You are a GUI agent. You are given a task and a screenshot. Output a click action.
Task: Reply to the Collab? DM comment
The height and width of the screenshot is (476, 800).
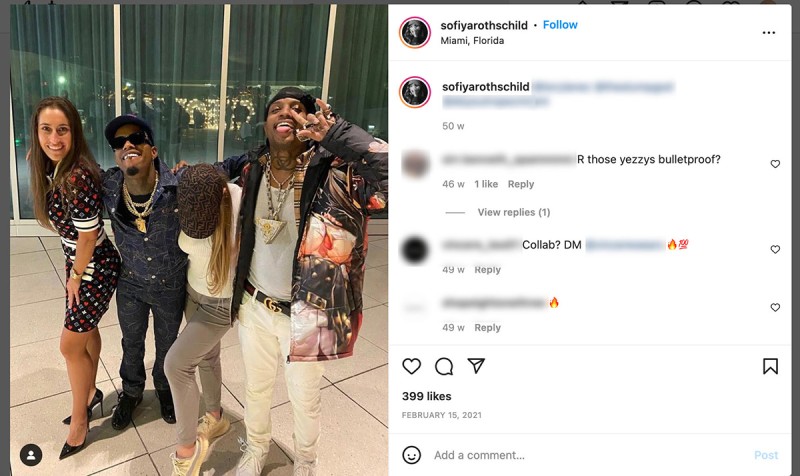tap(488, 269)
